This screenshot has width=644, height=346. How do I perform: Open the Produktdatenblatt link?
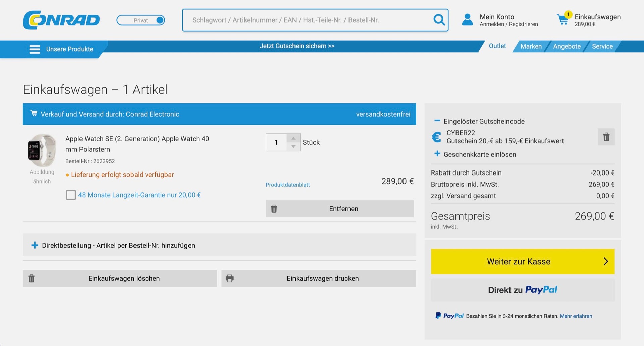(x=287, y=185)
